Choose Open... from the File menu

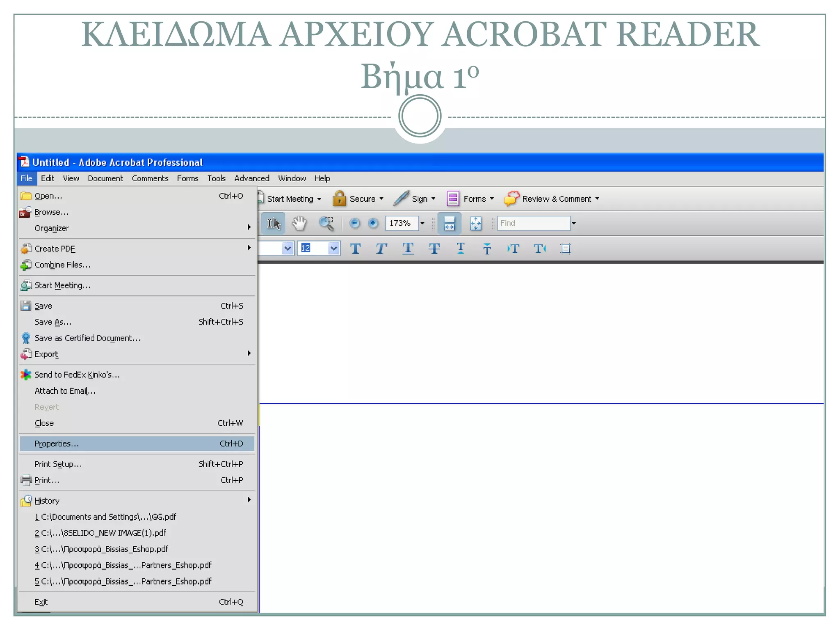point(137,196)
